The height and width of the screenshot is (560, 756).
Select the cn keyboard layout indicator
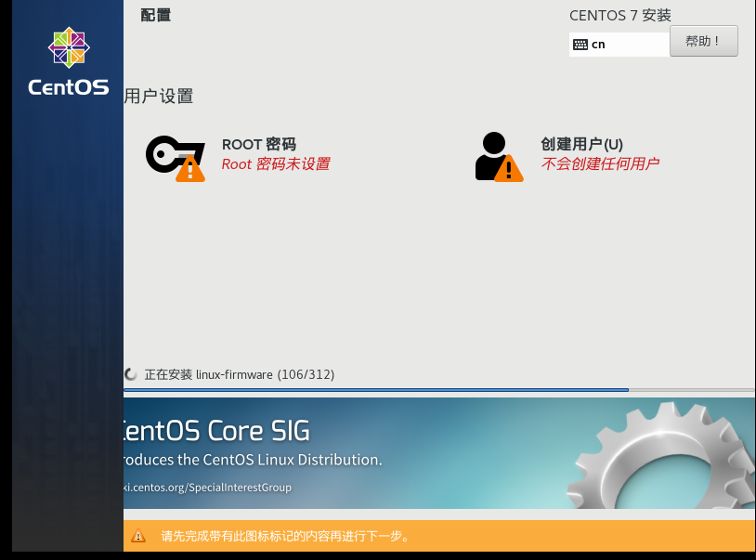point(619,45)
